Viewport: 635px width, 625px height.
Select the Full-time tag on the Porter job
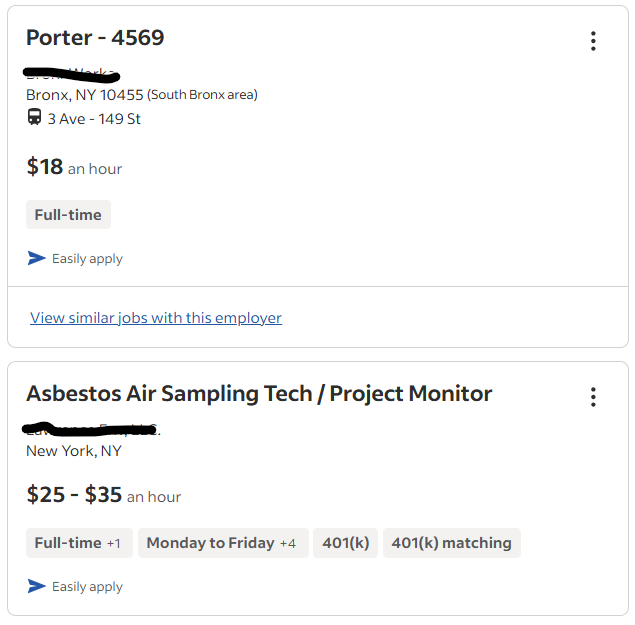(68, 215)
